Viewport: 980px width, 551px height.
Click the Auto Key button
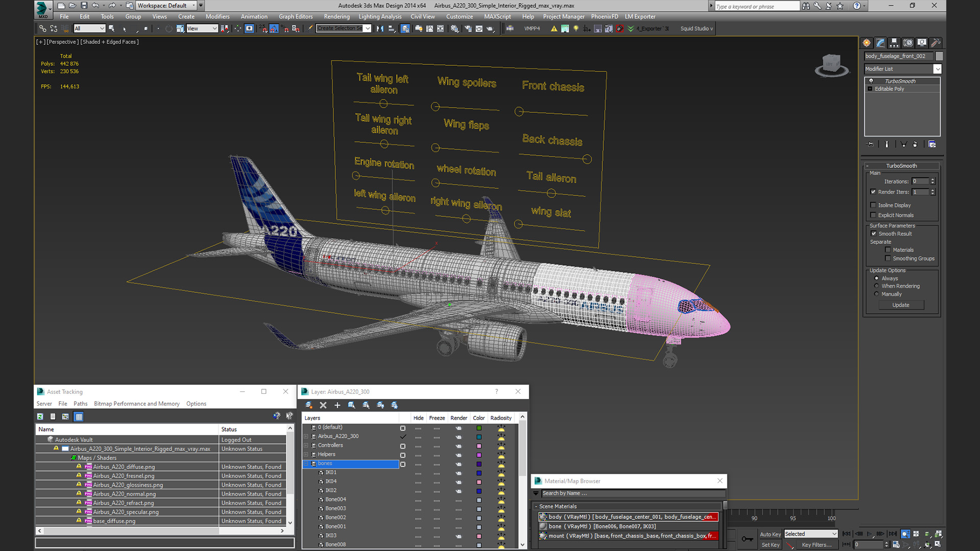770,534
